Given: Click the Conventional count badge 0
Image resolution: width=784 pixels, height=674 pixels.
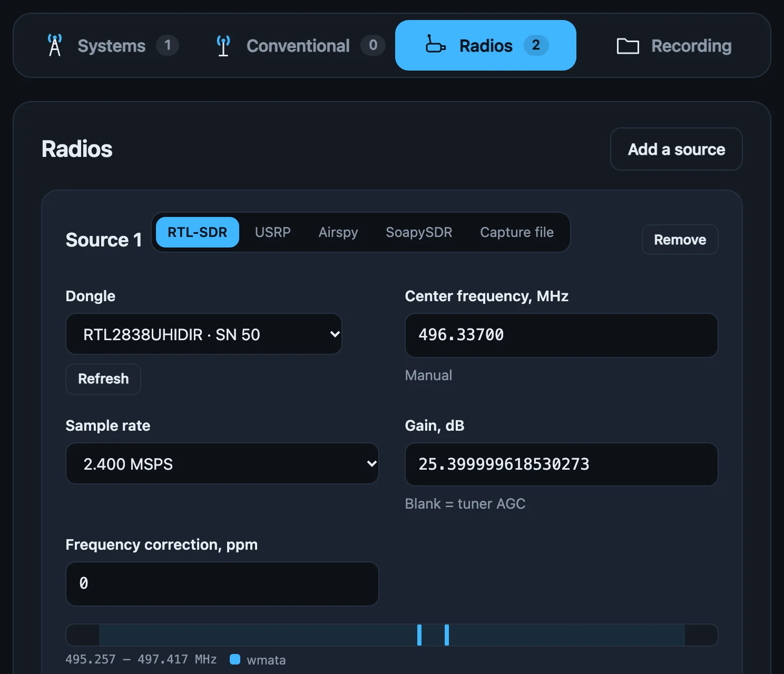Looking at the screenshot, I should [x=373, y=45].
